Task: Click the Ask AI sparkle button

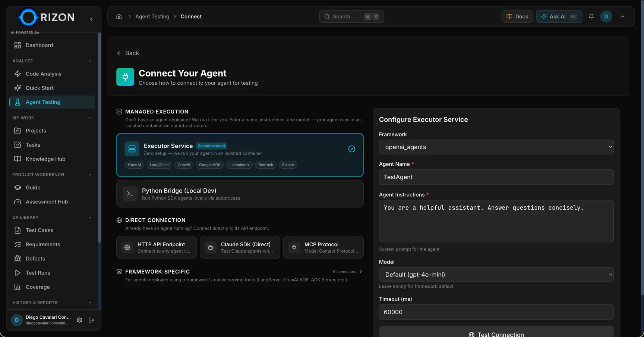Action: (559, 16)
